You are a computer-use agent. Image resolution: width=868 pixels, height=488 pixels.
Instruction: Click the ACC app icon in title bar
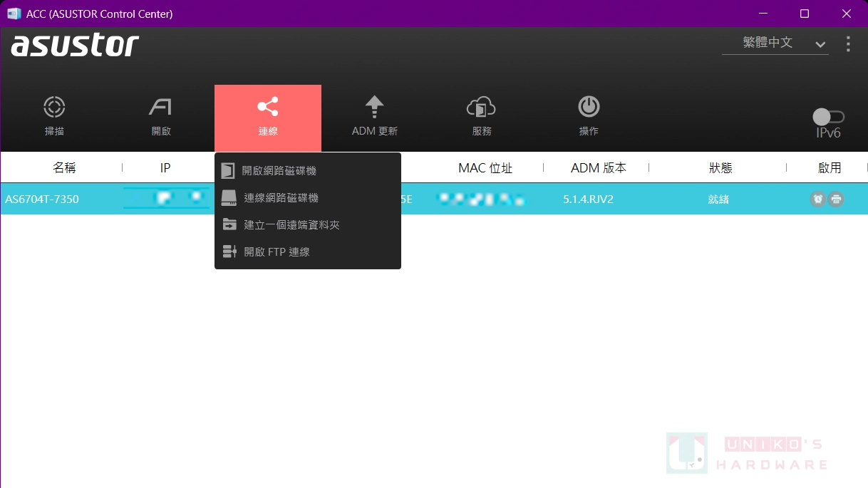coord(14,14)
